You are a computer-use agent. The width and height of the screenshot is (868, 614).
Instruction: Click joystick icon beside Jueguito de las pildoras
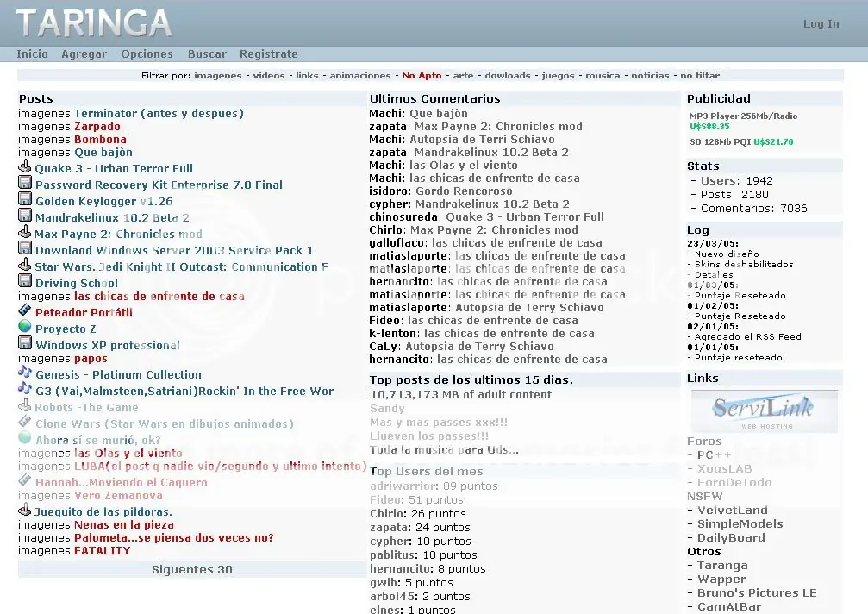point(24,509)
